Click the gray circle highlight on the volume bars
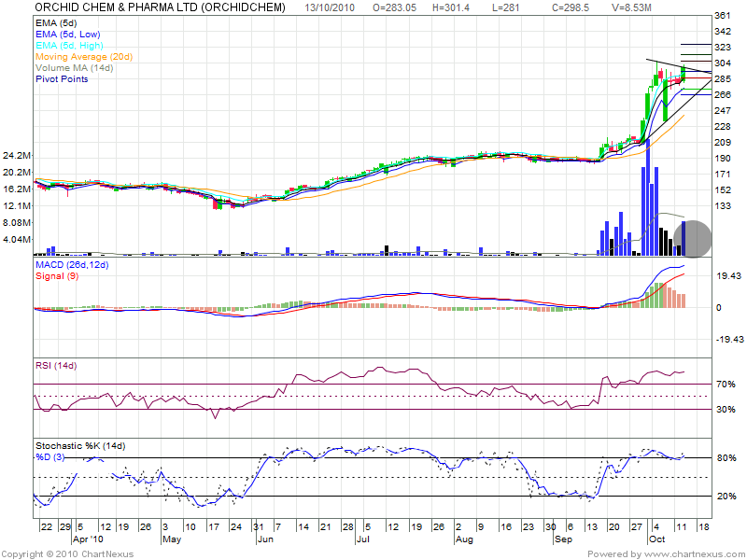This screenshot has height=560, width=747. point(692,238)
